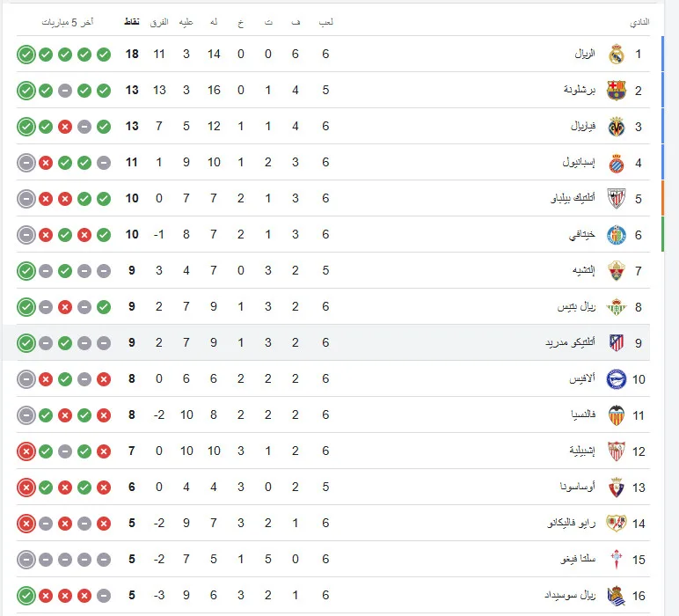This screenshot has height=616, width=679.
Task: Click the Athletic Bilbao crest
Action: [x=616, y=199]
